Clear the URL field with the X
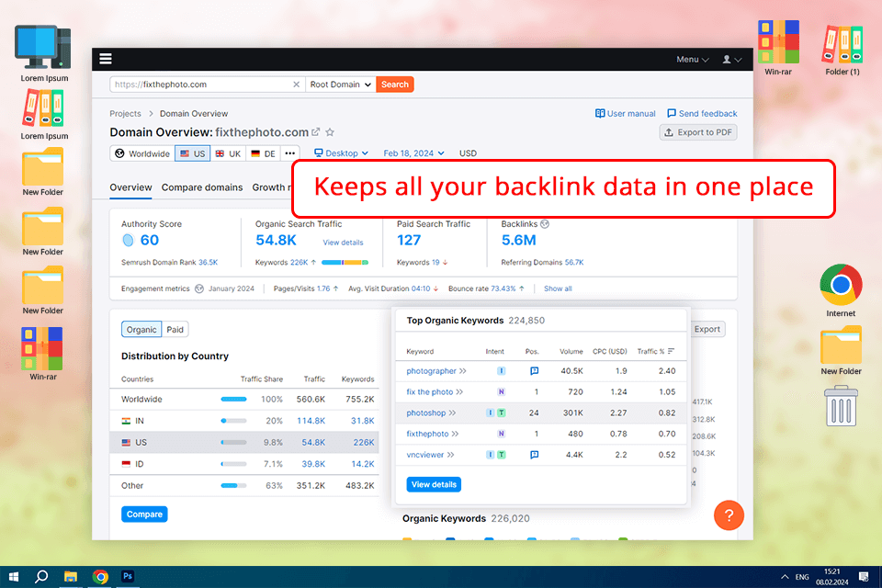 (297, 85)
